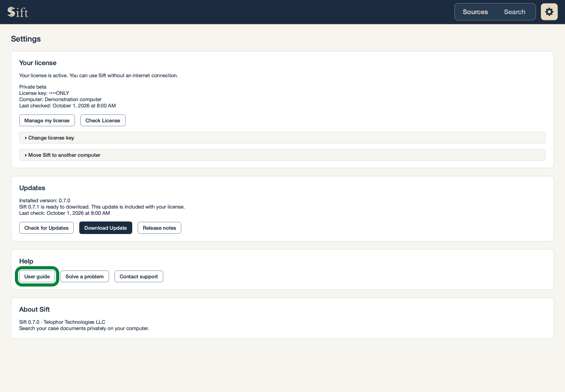Screen dimensions: 565x392
Task: Click the disclosure triangle beside Change license key
Action: coord(26,138)
